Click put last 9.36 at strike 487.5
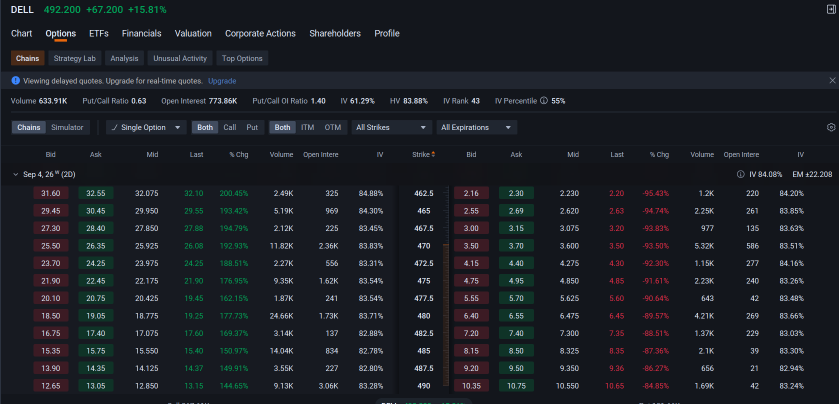This screenshot has width=839, height=404. click(616, 368)
